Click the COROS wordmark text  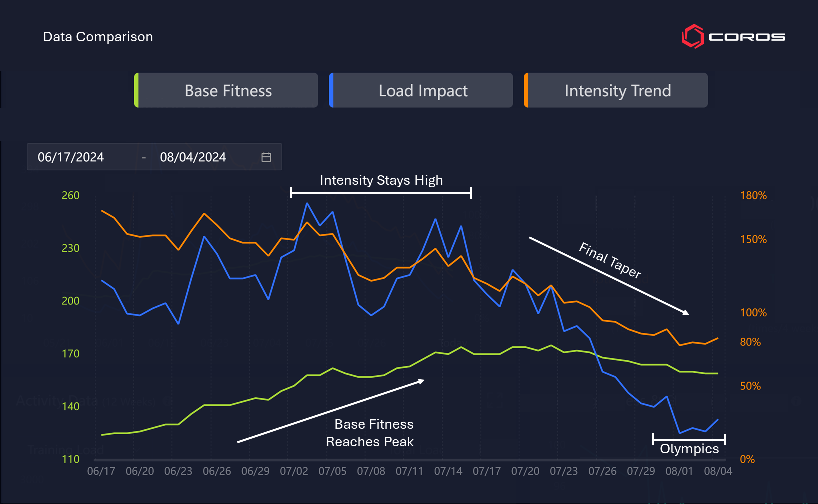[x=747, y=37]
